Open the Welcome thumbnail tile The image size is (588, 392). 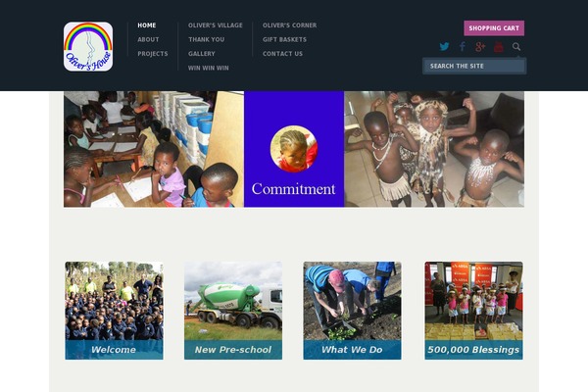[114, 311]
